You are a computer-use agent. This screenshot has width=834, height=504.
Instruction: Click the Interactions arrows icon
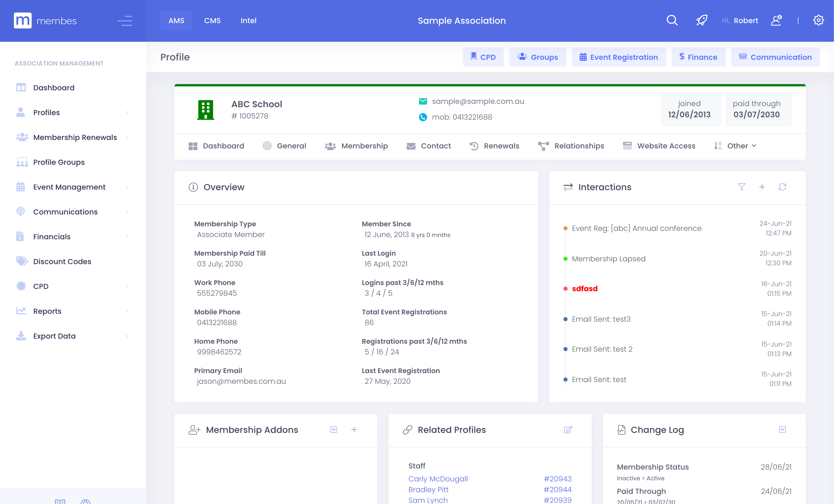pyautogui.click(x=568, y=187)
